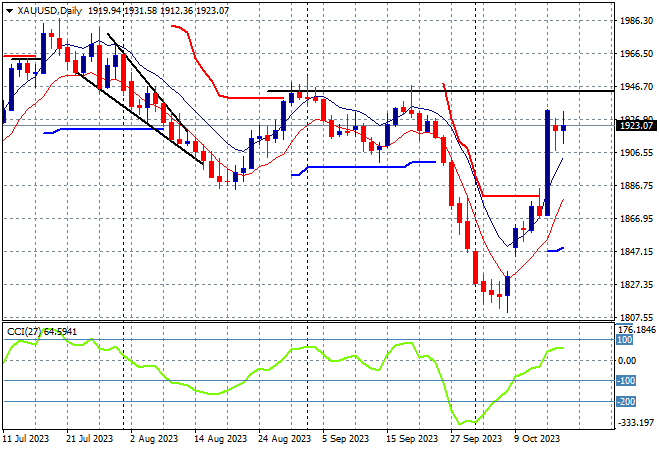Click the 1866.95 price axis label
The image size is (660, 450).
point(636,218)
